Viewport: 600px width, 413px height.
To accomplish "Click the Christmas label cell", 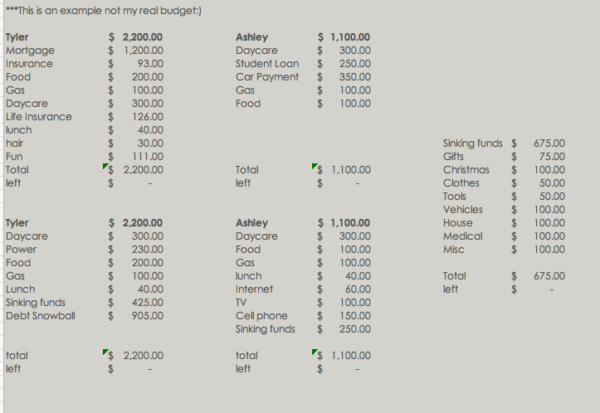I will click(465, 169).
